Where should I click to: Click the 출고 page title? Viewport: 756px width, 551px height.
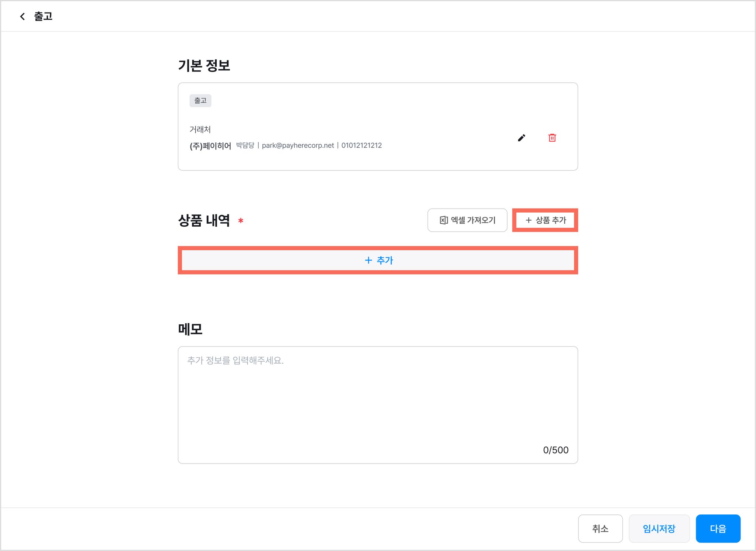[x=43, y=16]
